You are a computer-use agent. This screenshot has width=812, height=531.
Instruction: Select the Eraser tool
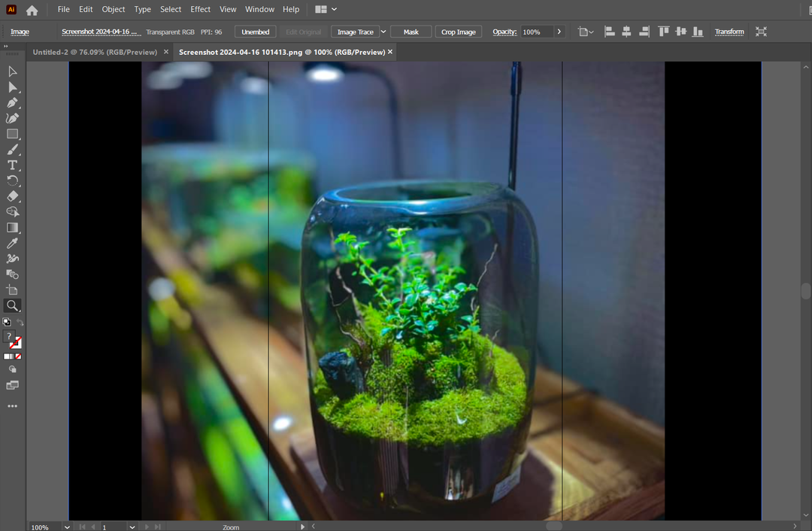12,196
